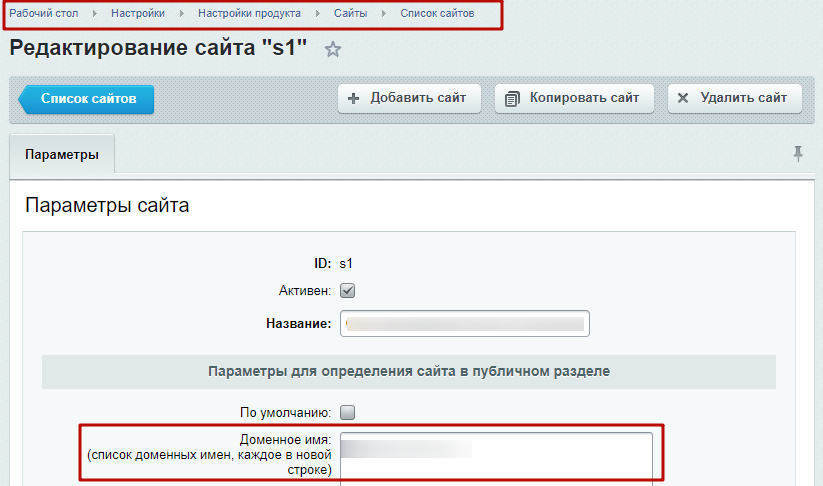Select the Параметры tab
Screen dimensions: 823x486
point(62,155)
